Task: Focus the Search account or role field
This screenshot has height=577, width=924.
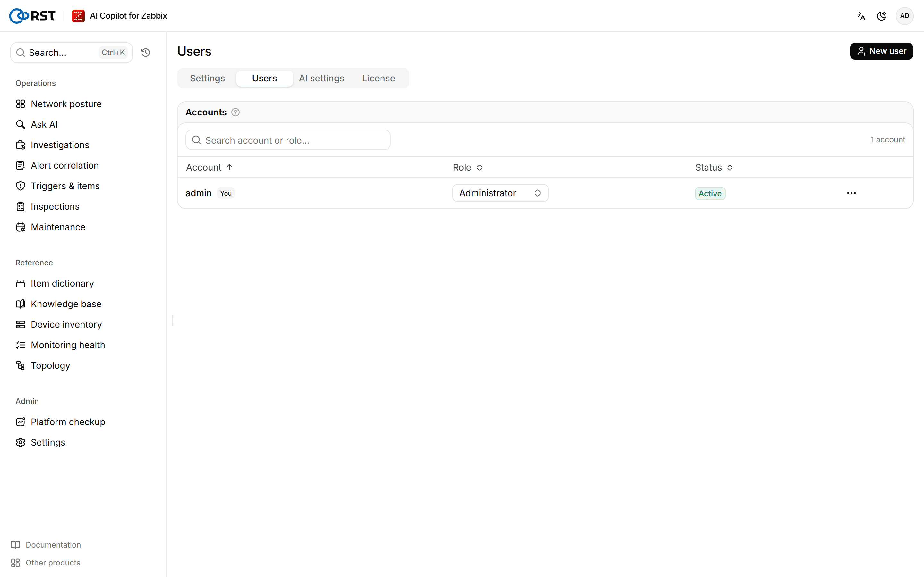Action: 288,140
